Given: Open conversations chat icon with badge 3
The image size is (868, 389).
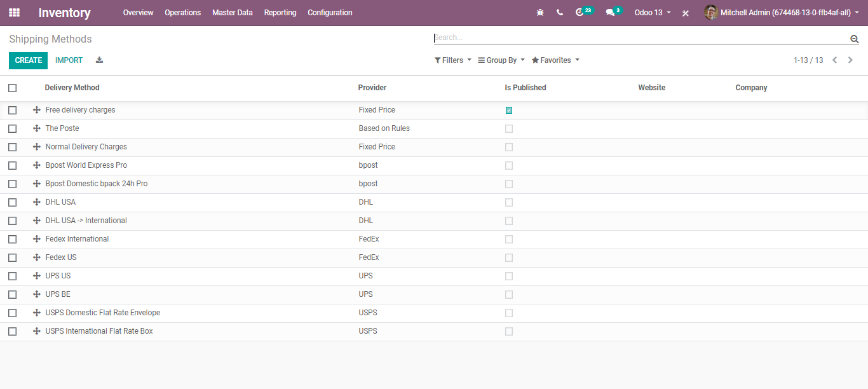Looking at the screenshot, I should 613,12.
